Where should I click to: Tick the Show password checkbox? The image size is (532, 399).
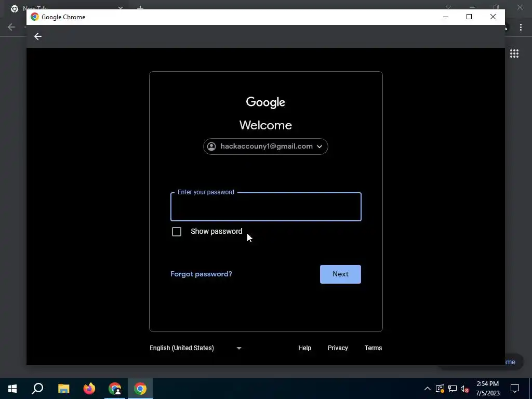[177, 232]
